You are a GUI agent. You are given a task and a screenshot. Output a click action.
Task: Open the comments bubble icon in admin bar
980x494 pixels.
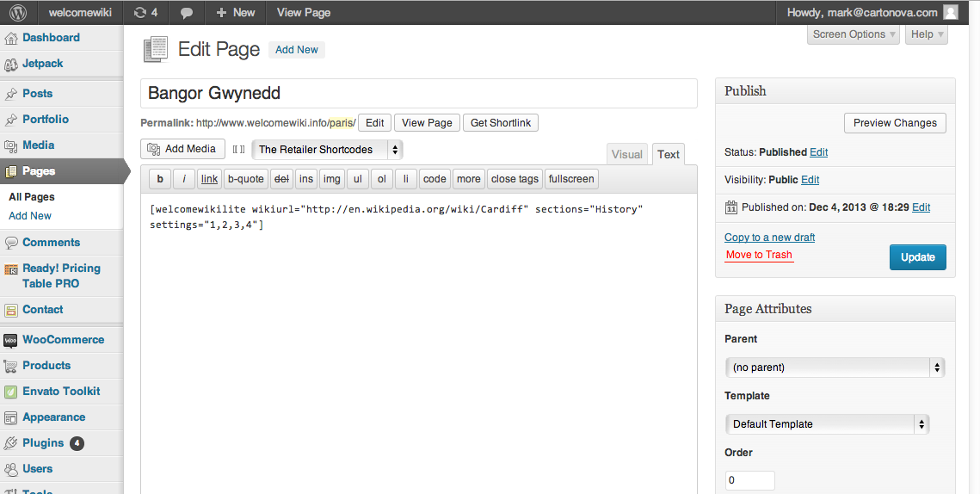pyautogui.click(x=186, y=13)
